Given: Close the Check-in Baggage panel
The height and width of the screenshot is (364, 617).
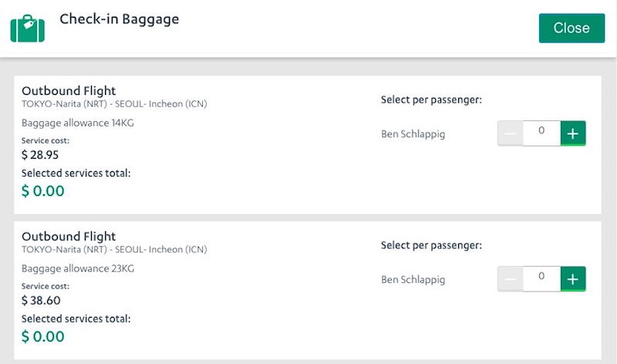Looking at the screenshot, I should 571,28.
